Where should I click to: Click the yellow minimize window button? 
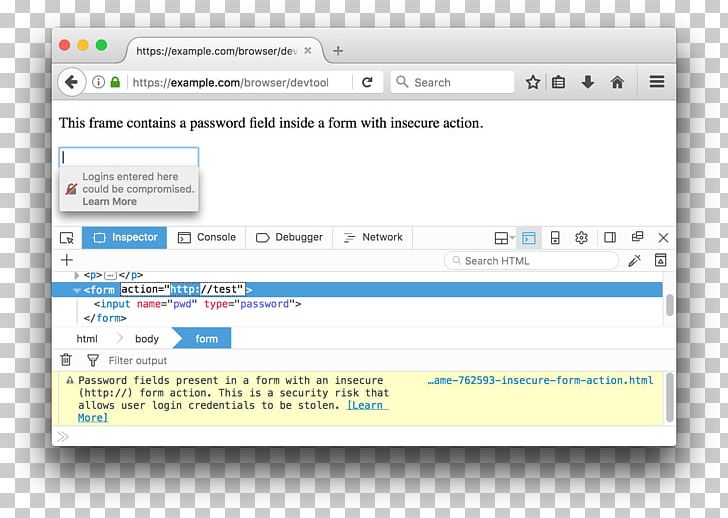[83, 45]
